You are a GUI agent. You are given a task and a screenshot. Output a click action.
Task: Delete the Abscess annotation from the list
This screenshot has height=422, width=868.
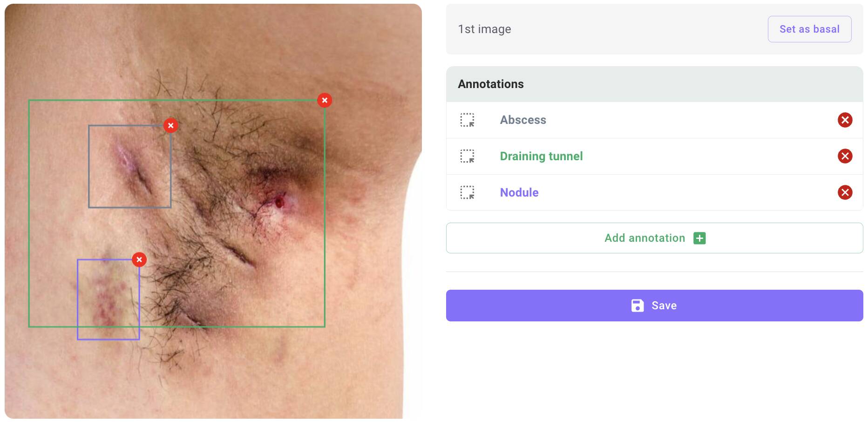845,120
